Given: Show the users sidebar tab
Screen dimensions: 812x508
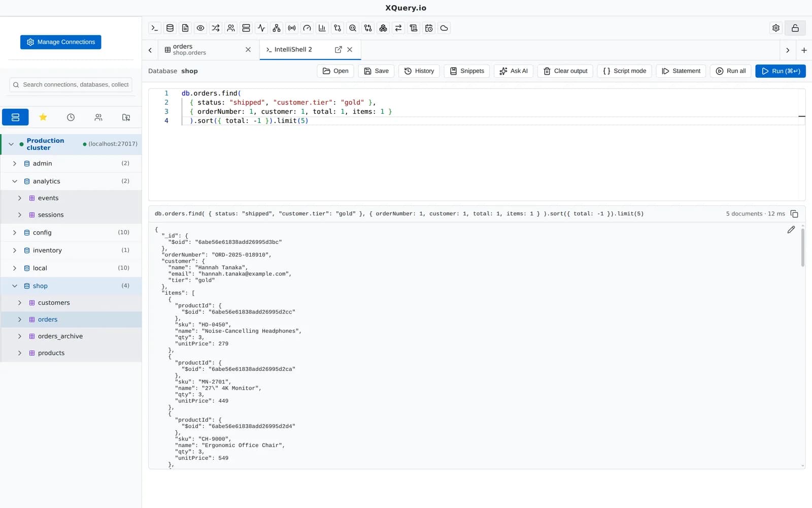Looking at the screenshot, I should click(x=98, y=117).
